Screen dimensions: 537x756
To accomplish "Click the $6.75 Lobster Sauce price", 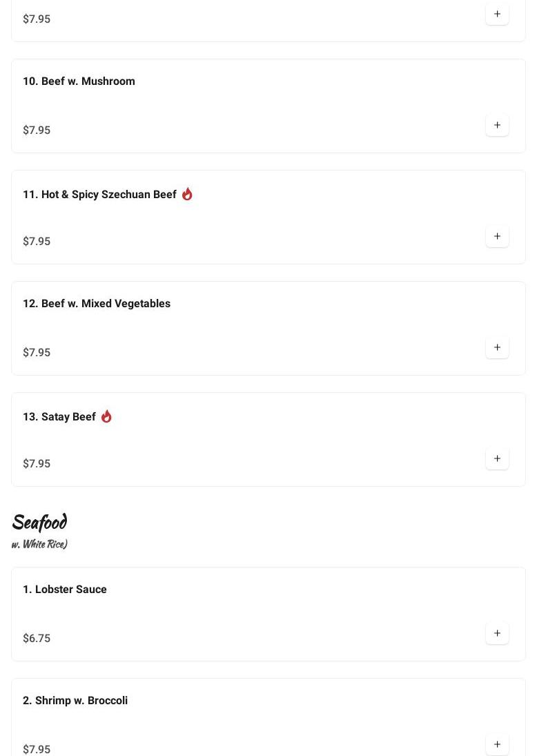I will click(x=37, y=639).
